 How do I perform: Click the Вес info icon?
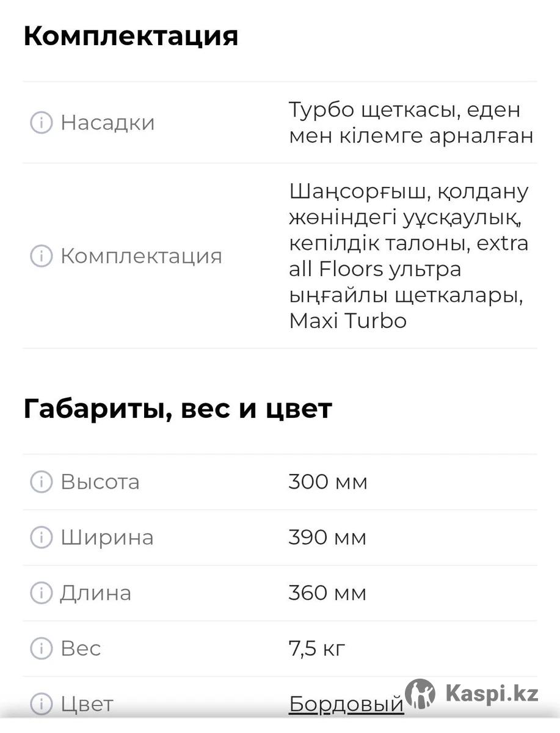tap(41, 648)
